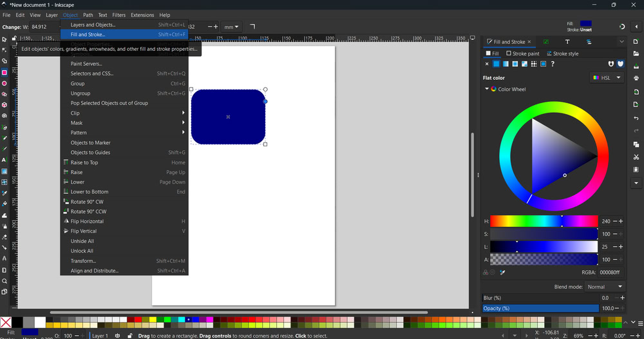The width and height of the screenshot is (644, 339).
Task: Click the color picker dropper beside RGBA
Action: pos(502,272)
